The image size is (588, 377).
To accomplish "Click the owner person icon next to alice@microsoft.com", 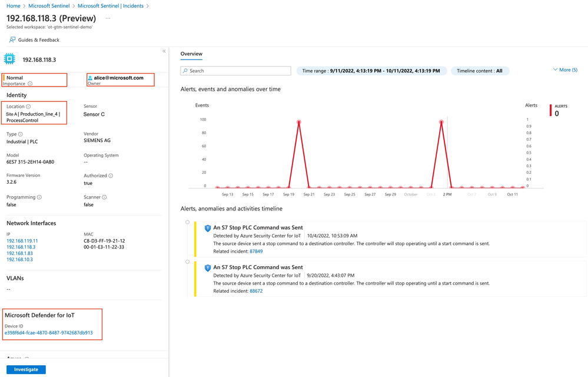I will tap(90, 78).
